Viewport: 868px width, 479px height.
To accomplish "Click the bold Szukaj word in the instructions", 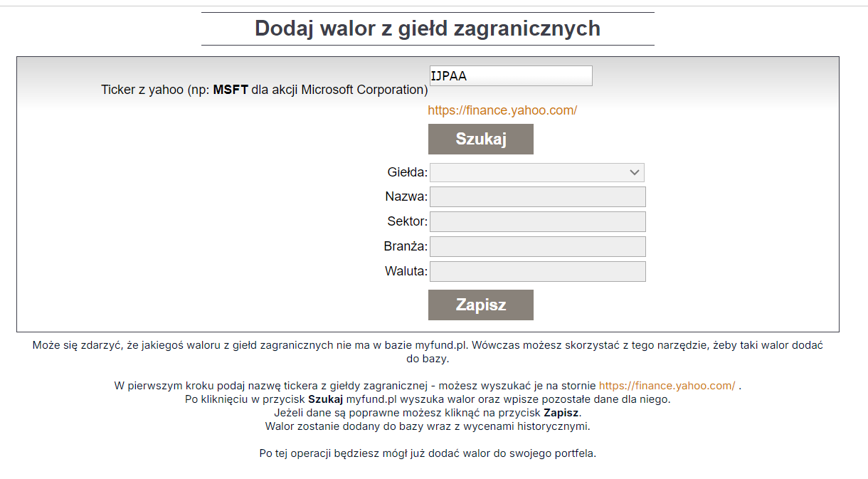I will (x=326, y=399).
